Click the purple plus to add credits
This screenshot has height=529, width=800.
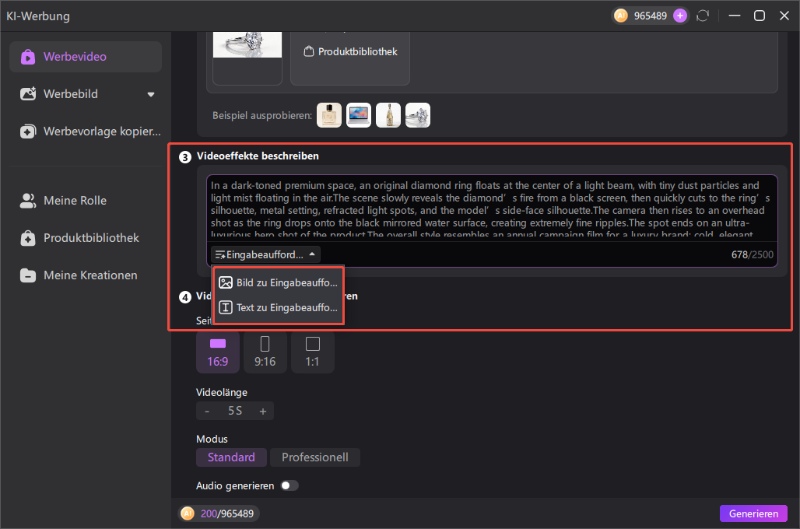pyautogui.click(x=680, y=16)
